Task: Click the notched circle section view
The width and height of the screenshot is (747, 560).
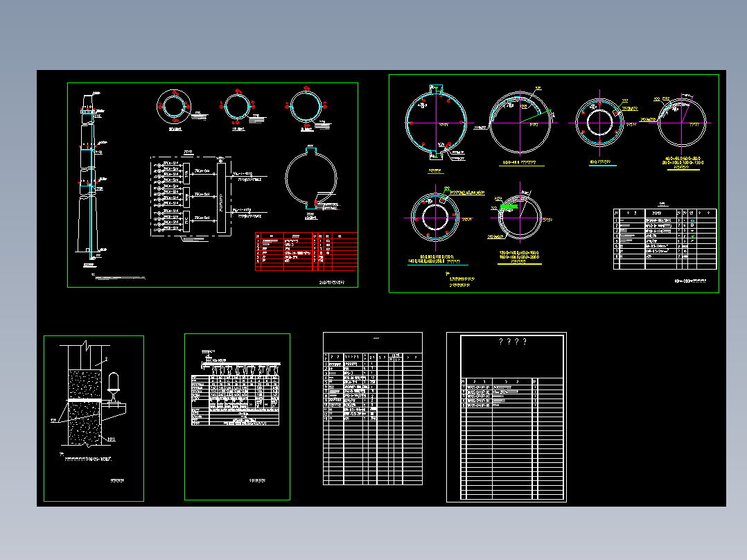Action: pyautogui.click(x=311, y=178)
